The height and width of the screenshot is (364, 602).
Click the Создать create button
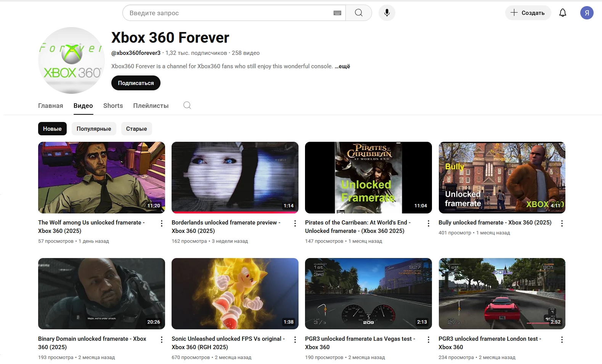pos(528,13)
